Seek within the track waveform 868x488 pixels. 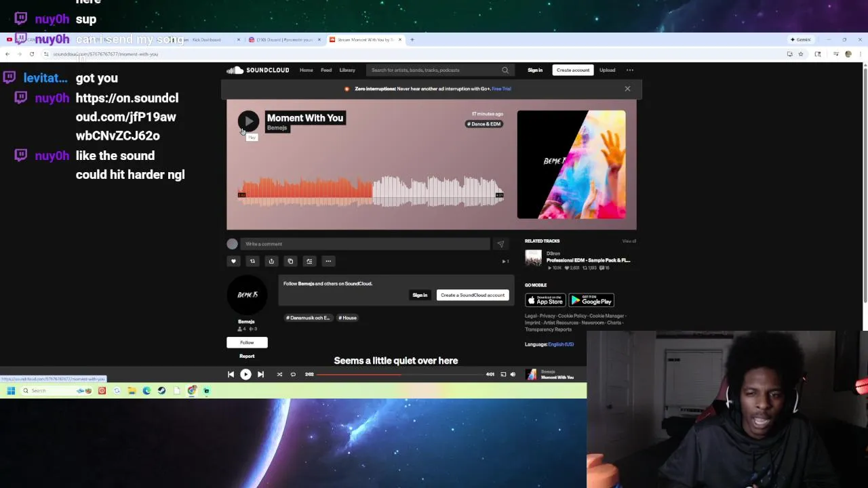[x=371, y=191]
